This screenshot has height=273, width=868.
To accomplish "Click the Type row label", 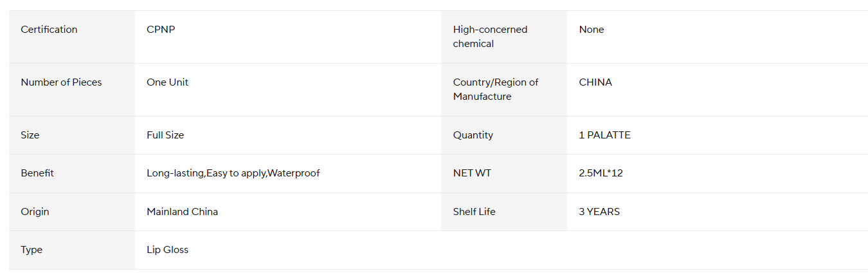I will (x=32, y=250).
